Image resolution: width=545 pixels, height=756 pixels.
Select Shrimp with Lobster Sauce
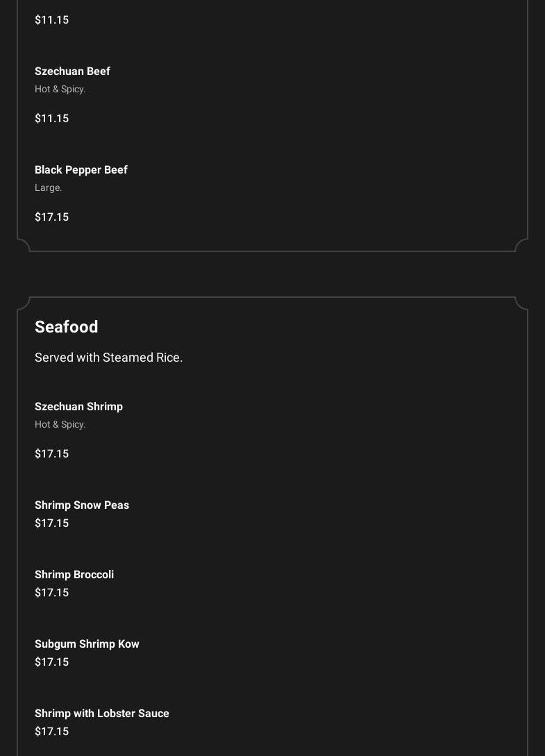(101, 713)
